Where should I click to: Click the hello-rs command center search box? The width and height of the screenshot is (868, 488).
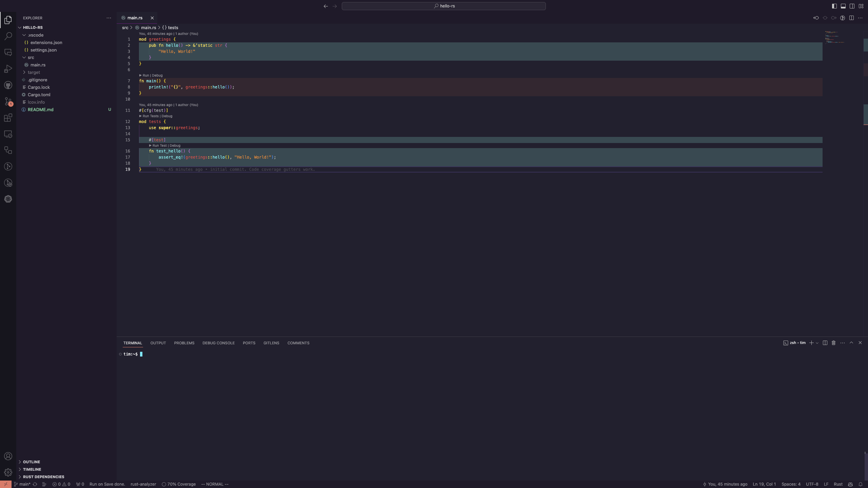coord(443,6)
